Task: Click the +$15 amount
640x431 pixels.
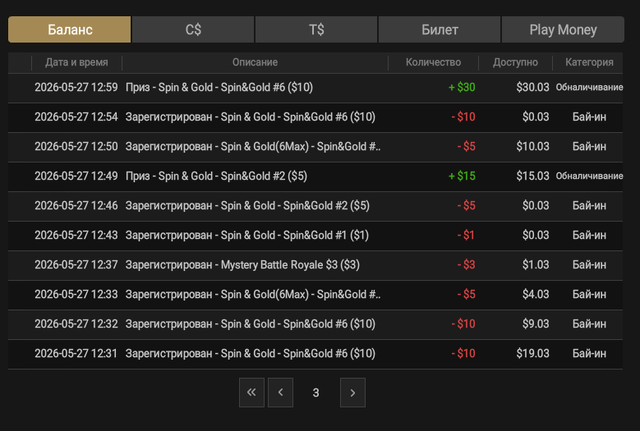Action: [x=462, y=176]
